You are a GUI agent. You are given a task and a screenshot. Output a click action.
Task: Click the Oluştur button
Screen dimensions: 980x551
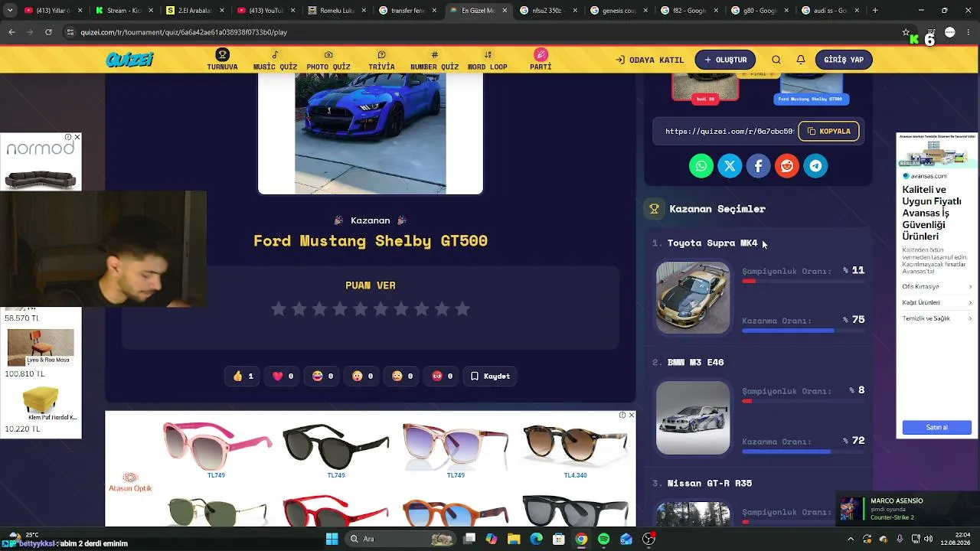click(x=725, y=60)
